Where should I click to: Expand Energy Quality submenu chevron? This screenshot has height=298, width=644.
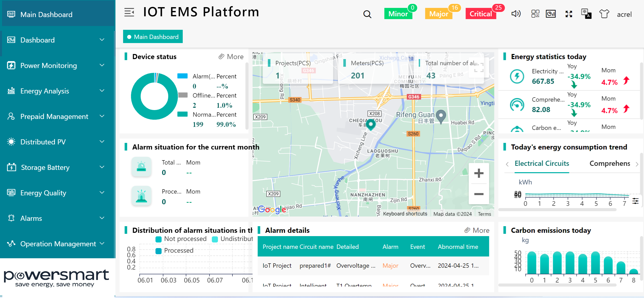pyautogui.click(x=102, y=193)
